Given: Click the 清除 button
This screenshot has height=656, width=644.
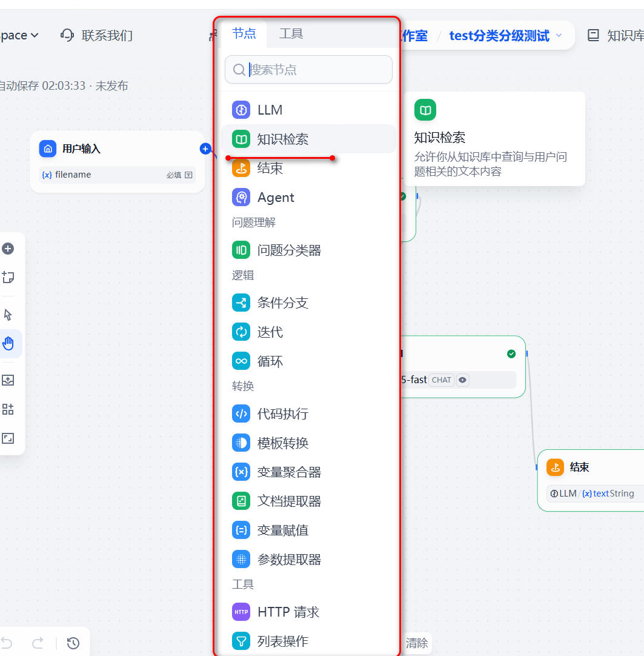Looking at the screenshot, I should coord(417,643).
